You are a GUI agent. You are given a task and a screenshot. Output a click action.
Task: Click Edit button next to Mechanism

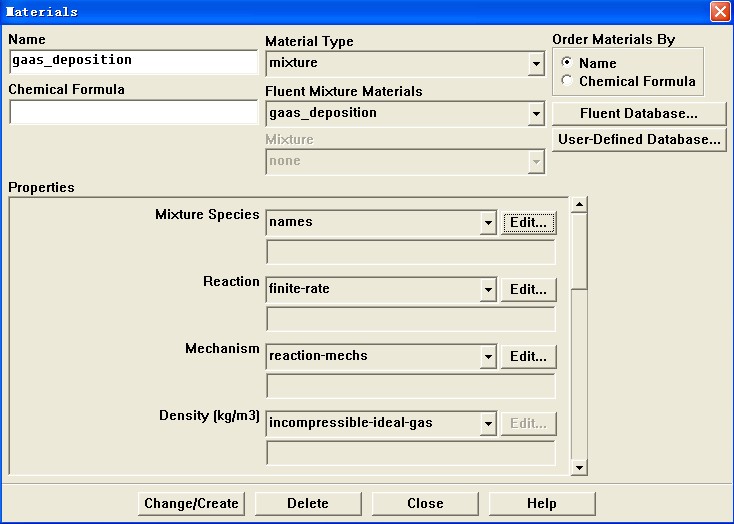528,357
